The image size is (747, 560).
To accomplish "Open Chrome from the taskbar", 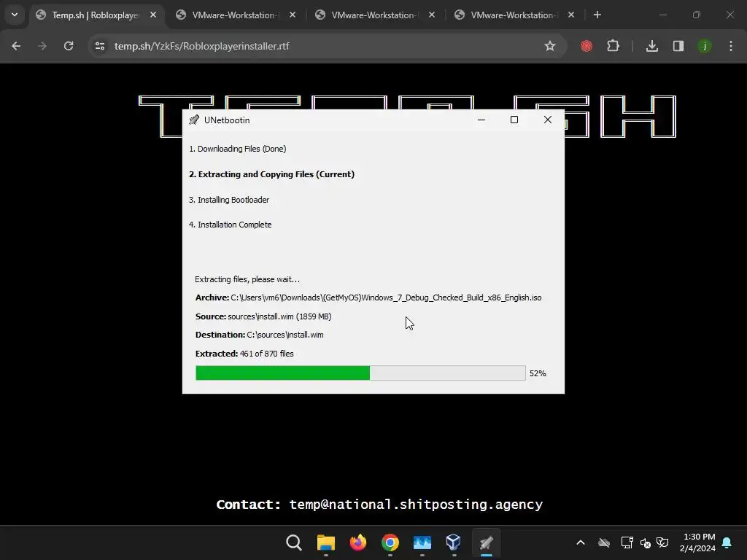I will click(x=390, y=542).
